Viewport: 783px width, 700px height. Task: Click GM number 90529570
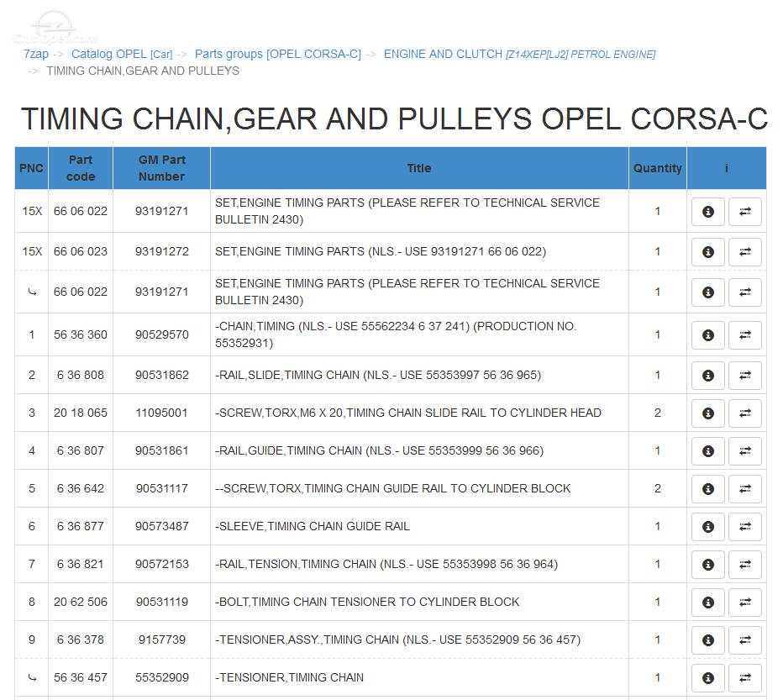[162, 334]
